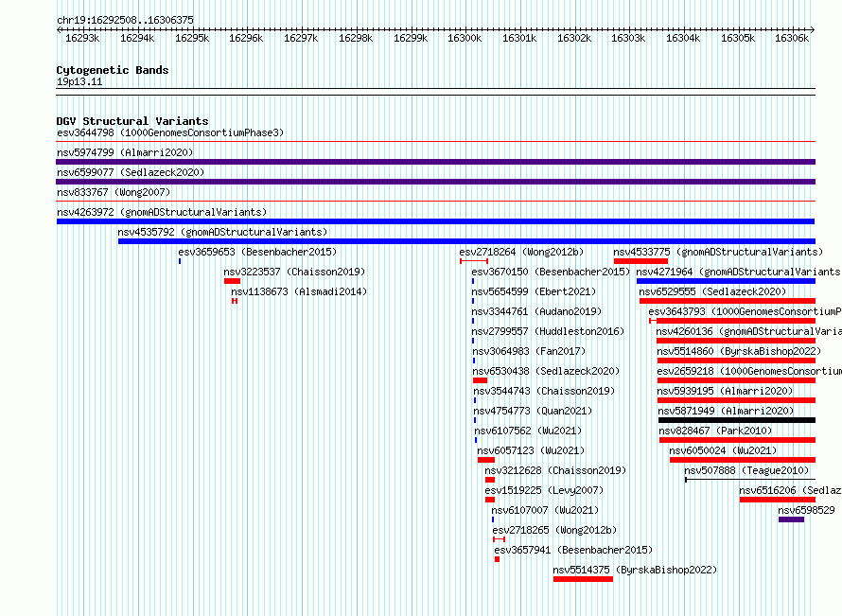Open the nsv6599077 Sedlazeck2020 variant label
This screenshot has height=616, width=842.
pyautogui.click(x=131, y=172)
